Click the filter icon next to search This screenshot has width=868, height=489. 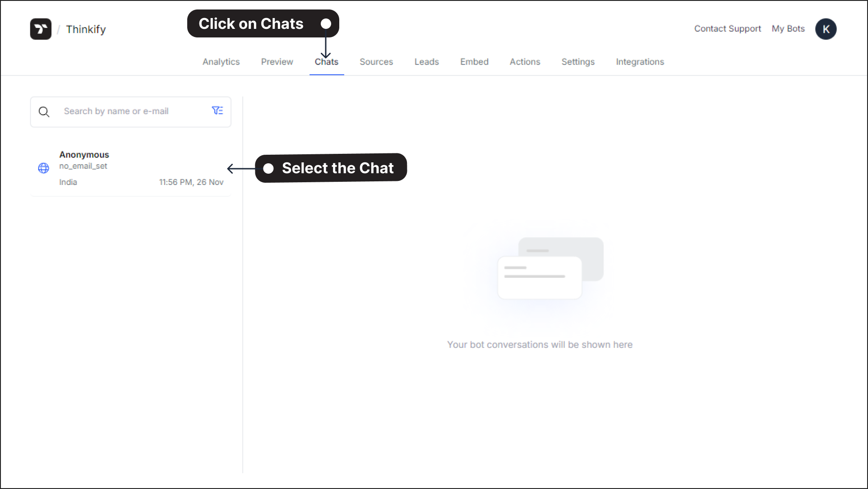point(217,111)
